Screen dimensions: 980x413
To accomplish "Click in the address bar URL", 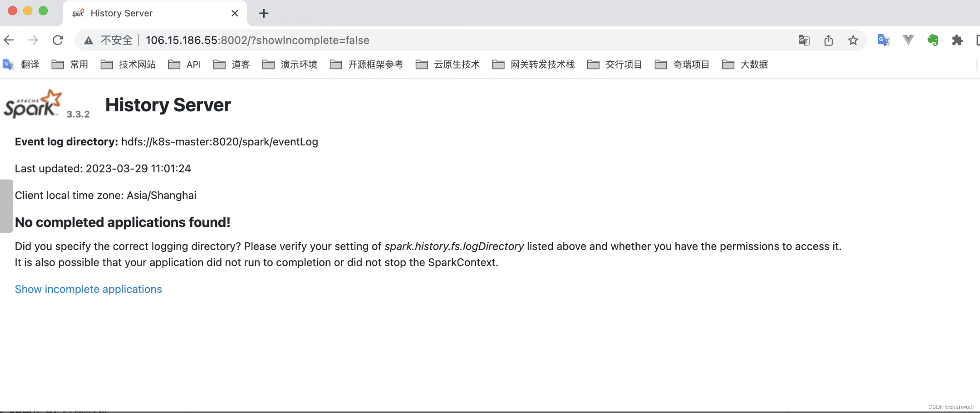I will point(258,40).
